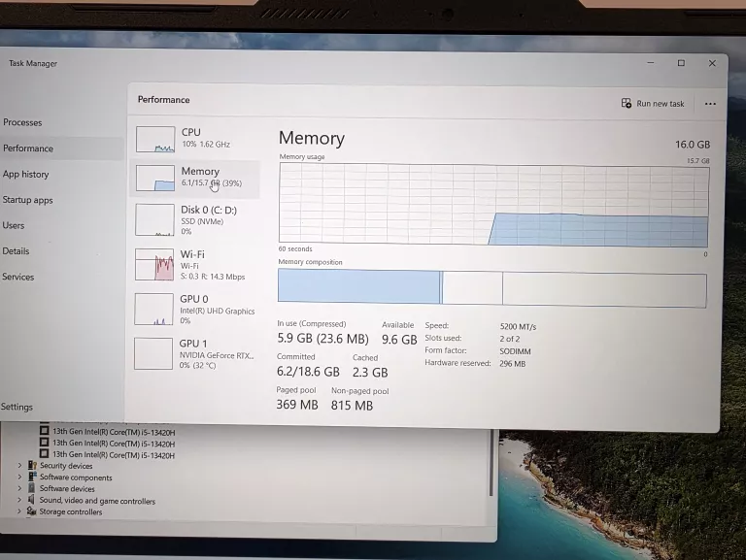
Task: Open the App history tab
Action: (25, 174)
